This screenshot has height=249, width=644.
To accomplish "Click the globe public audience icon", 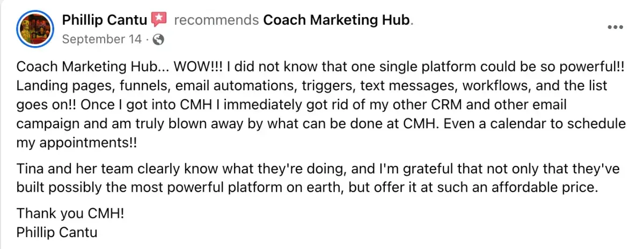I will click(x=159, y=39).
